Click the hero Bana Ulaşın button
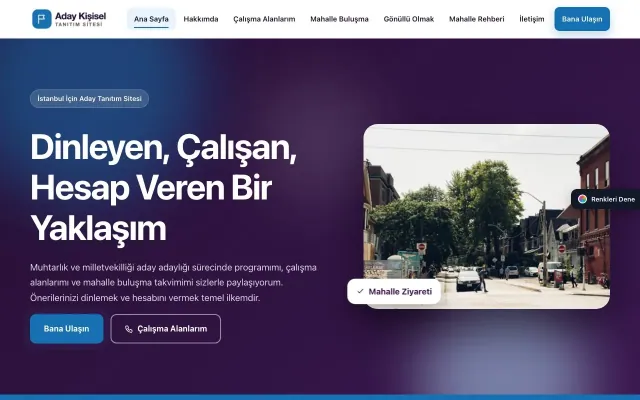This screenshot has height=400, width=640. click(67, 329)
